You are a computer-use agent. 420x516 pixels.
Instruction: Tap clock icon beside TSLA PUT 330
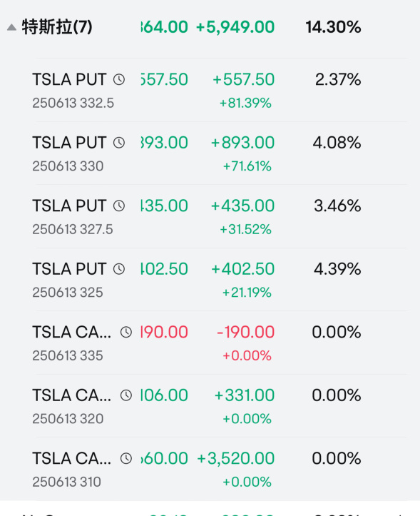click(x=119, y=143)
